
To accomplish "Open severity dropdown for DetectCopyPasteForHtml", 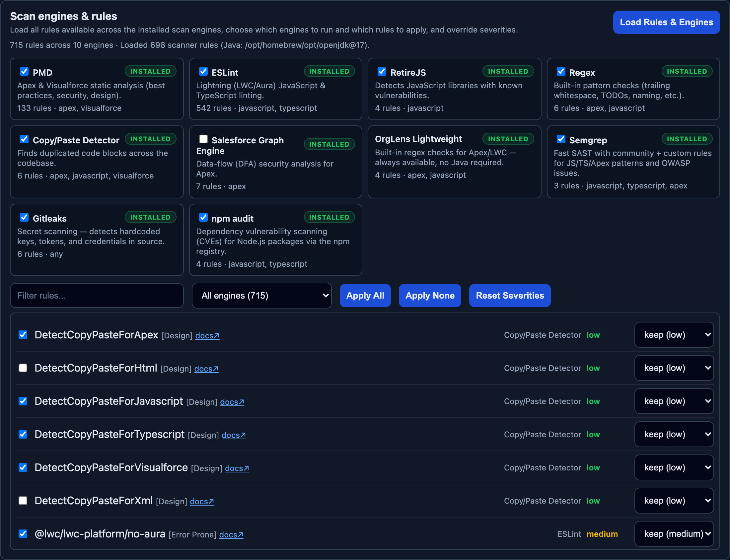I will [x=674, y=368].
